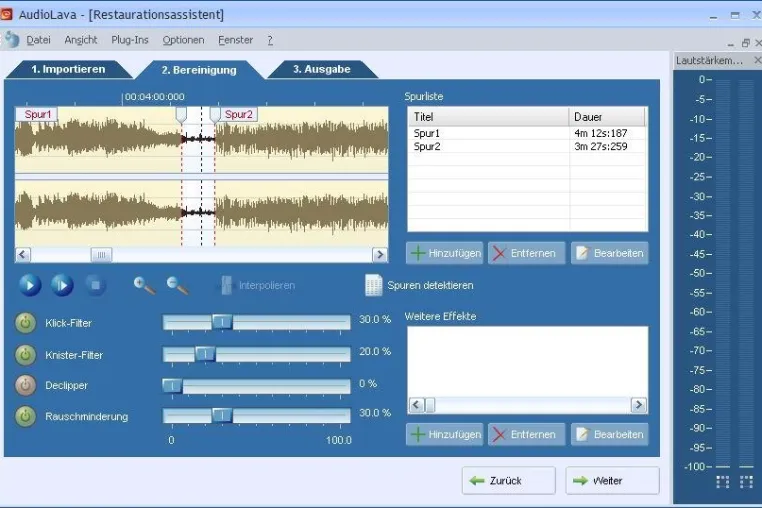Click the Klick-Filter value 30.0 %

point(375,319)
